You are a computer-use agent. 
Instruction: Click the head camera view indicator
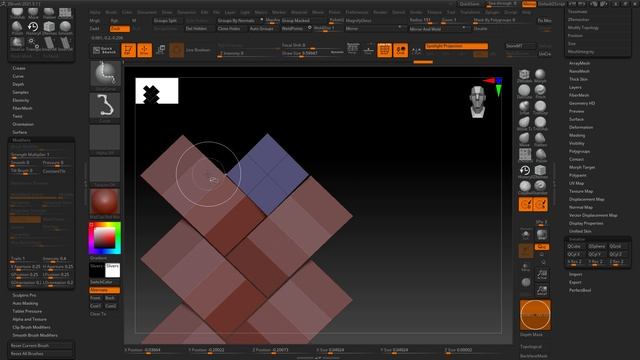(x=477, y=102)
